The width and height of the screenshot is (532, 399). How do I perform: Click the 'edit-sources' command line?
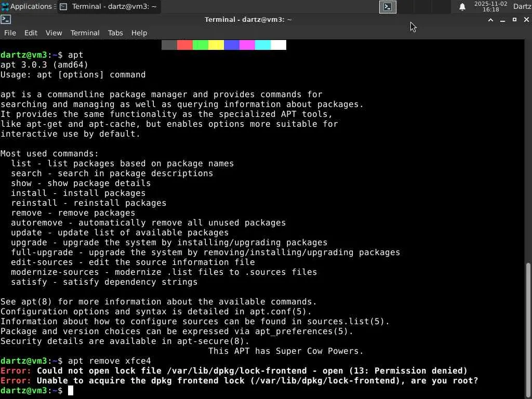click(133, 262)
